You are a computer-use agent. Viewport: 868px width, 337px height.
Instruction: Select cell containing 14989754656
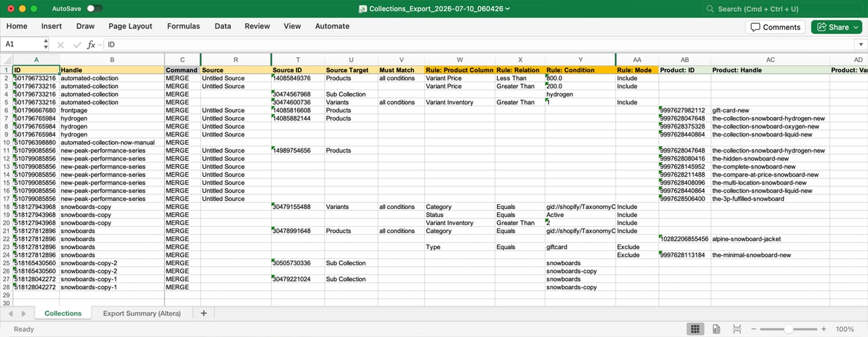pyautogui.click(x=298, y=151)
